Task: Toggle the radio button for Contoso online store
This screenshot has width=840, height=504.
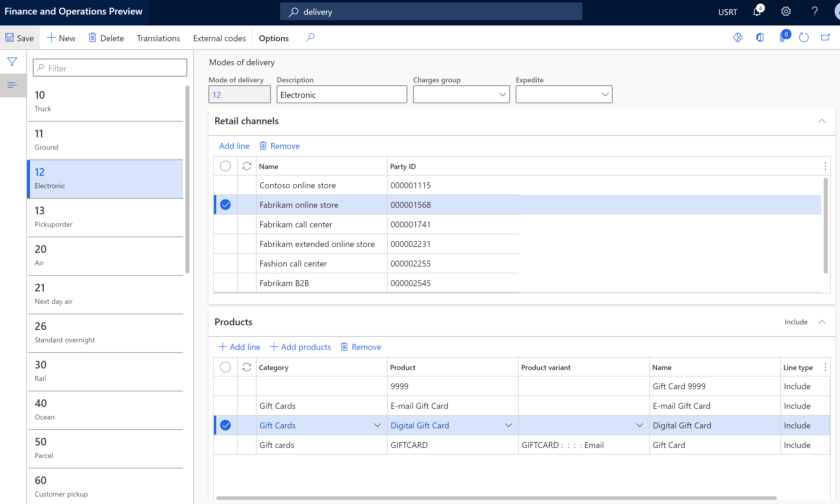Action: [x=226, y=185]
